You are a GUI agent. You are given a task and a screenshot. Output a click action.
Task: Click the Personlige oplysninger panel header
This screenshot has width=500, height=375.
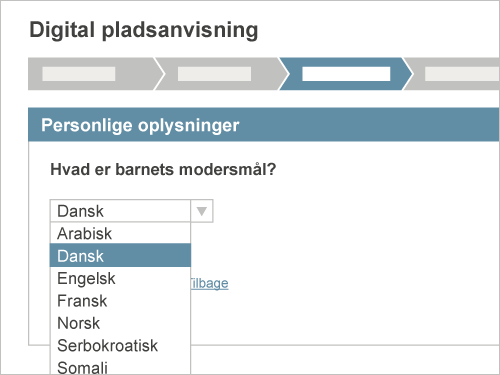pyautogui.click(x=264, y=125)
